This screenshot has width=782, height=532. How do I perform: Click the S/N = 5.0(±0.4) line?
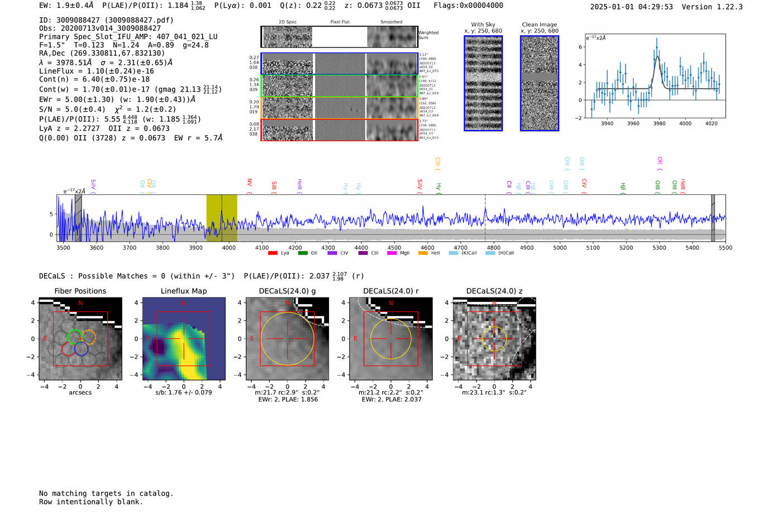pos(107,109)
